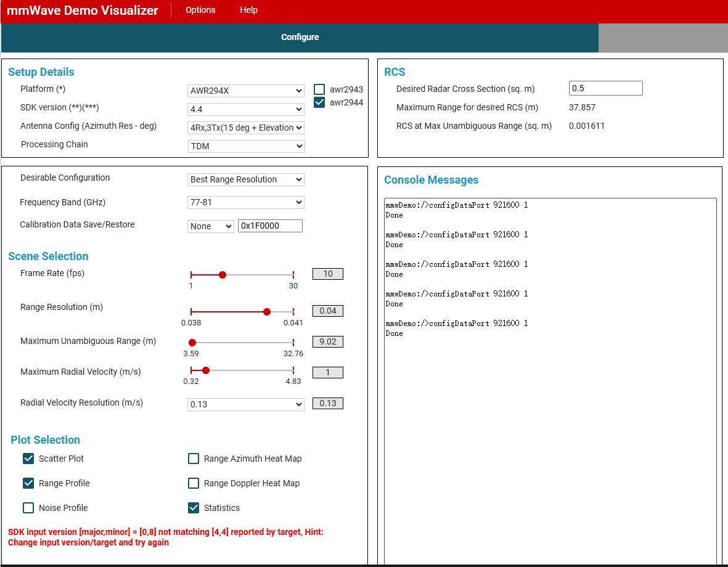The width and height of the screenshot is (728, 567).
Task: Open the Help menu
Action: click(248, 10)
